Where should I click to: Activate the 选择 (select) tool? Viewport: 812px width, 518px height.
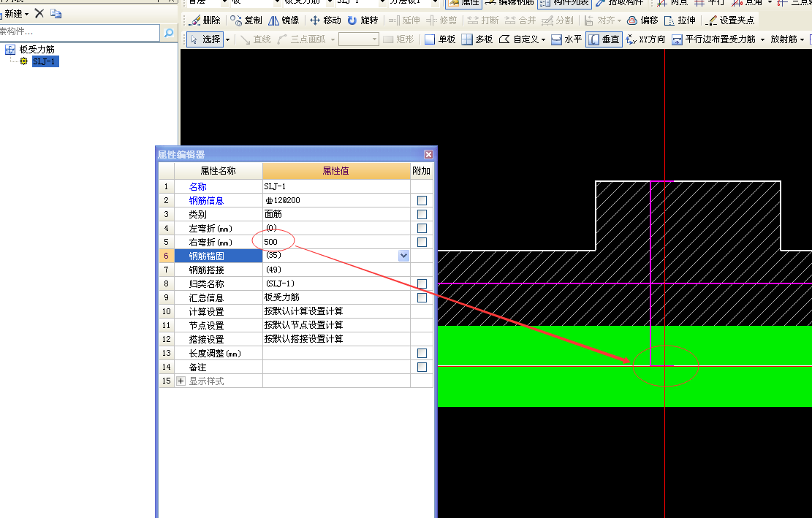(x=205, y=39)
